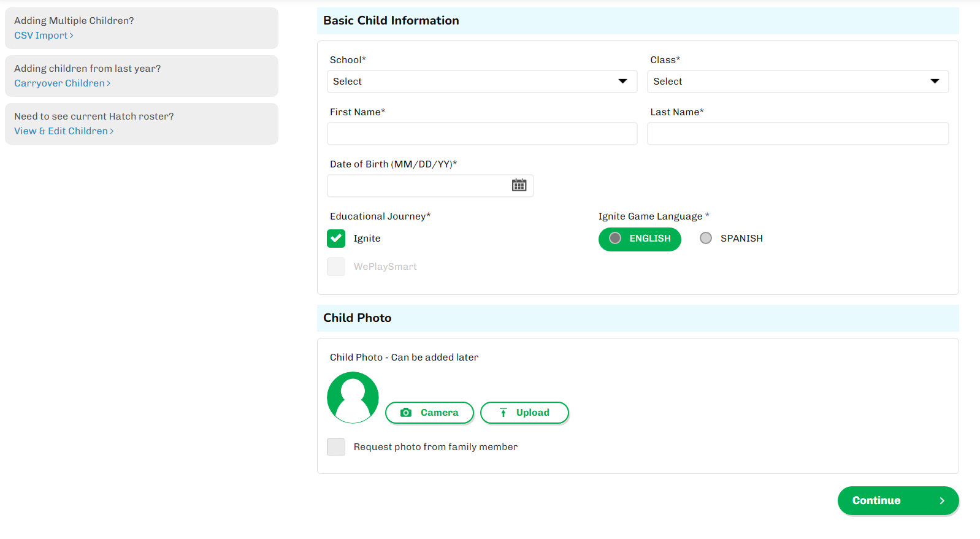Enable Request photo from family member
The image size is (980, 539).
[336, 447]
